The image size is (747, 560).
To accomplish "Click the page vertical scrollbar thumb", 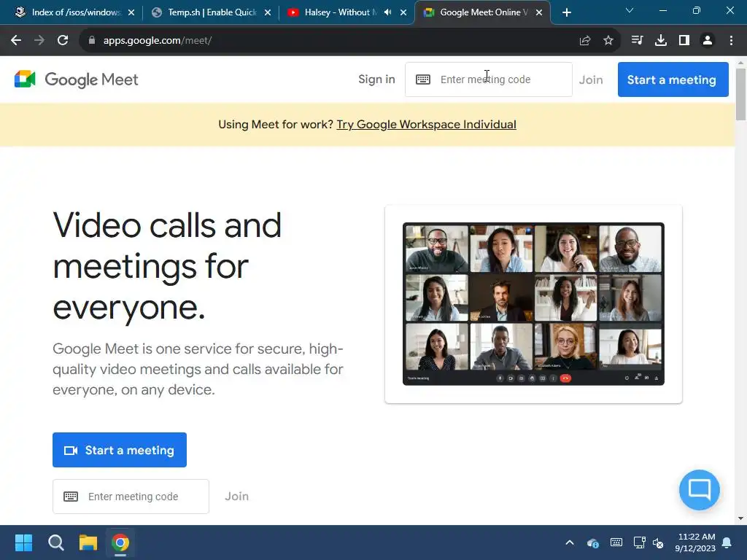I will [x=741, y=94].
